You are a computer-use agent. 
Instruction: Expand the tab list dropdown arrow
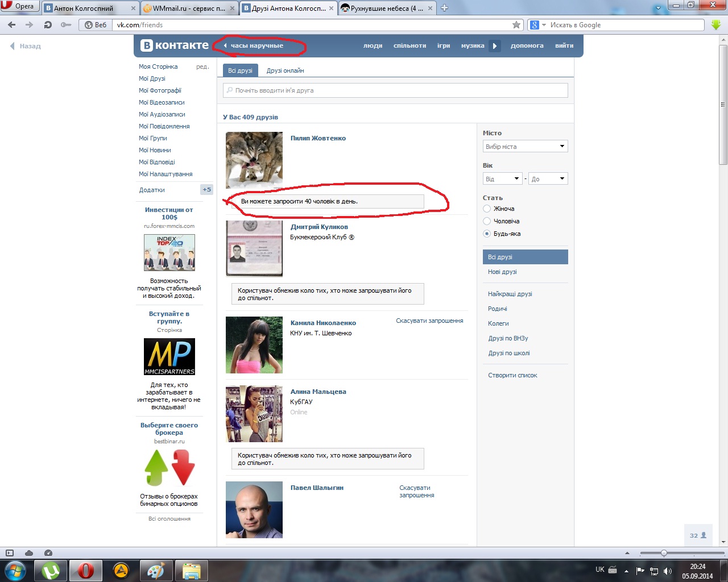tap(659, 8)
